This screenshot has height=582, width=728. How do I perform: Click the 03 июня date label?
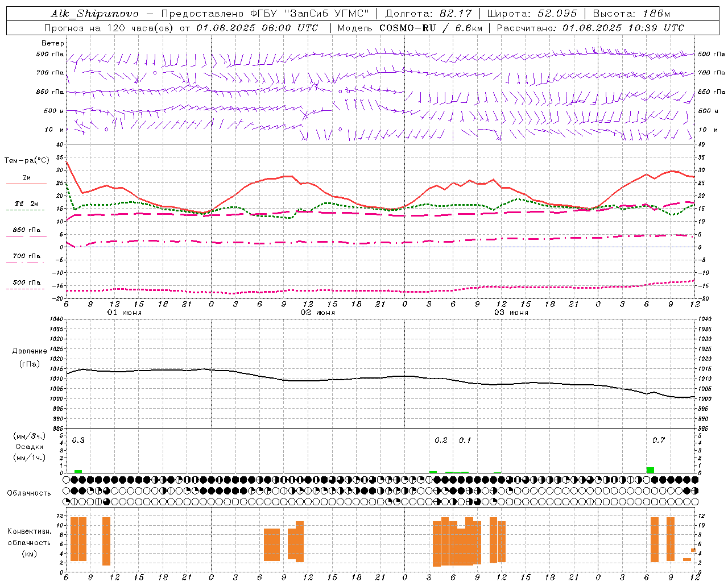[511, 313]
